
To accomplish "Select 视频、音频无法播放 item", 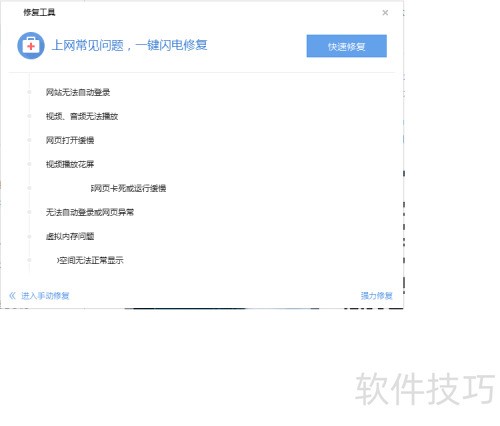I will [x=82, y=116].
